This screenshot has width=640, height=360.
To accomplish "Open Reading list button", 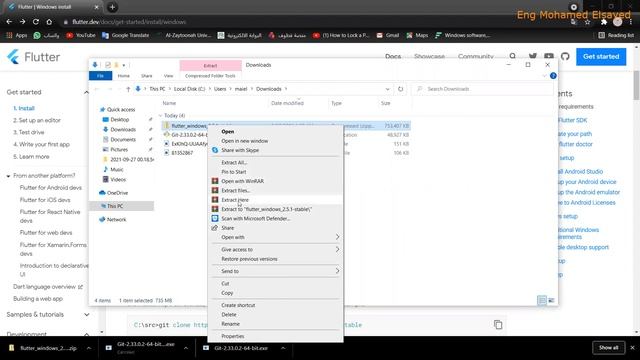I will tap(616, 36).
